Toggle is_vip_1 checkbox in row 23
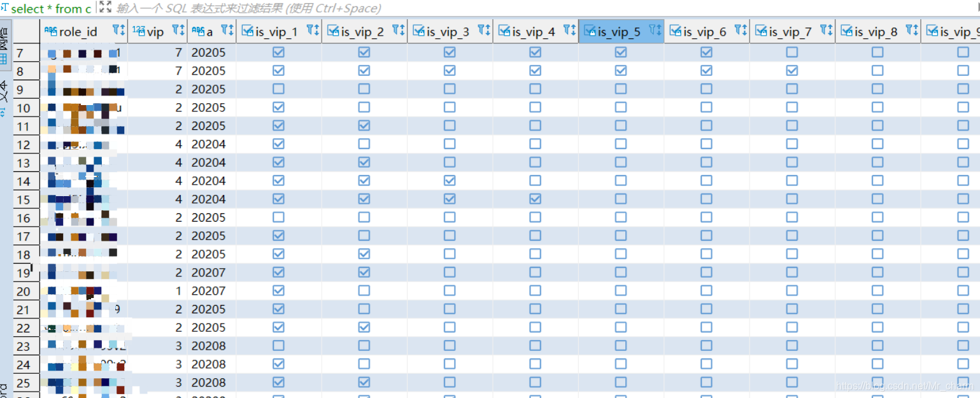 pyautogui.click(x=278, y=346)
